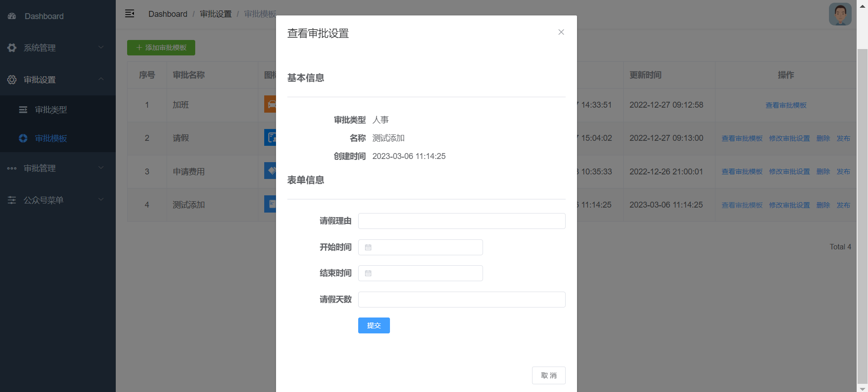Expand the 审批管理 menu chevron
This screenshot has width=868, height=392.
point(101,168)
